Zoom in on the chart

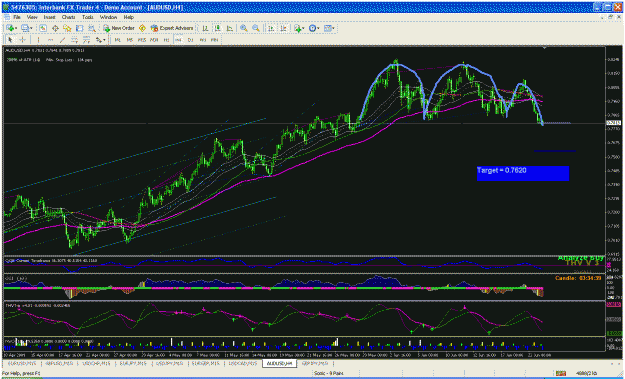tap(244, 28)
